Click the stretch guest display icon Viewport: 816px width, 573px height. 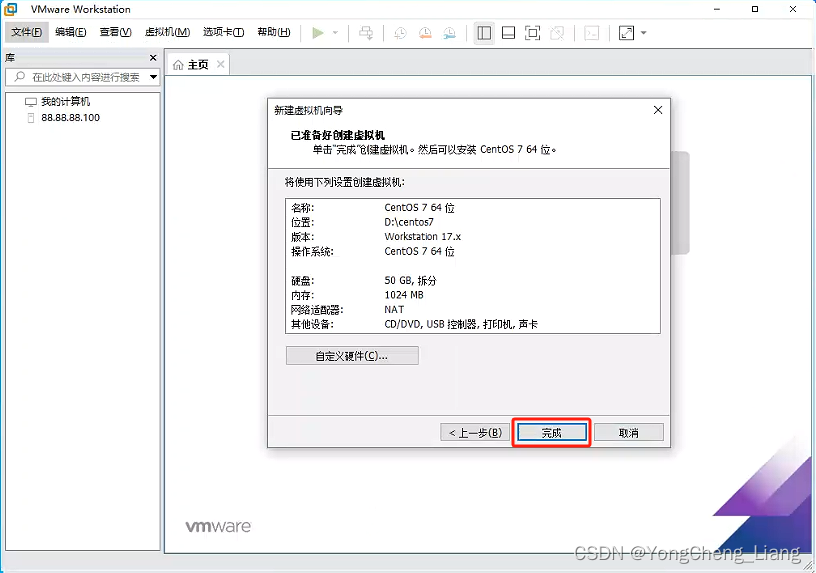pyautogui.click(x=627, y=33)
